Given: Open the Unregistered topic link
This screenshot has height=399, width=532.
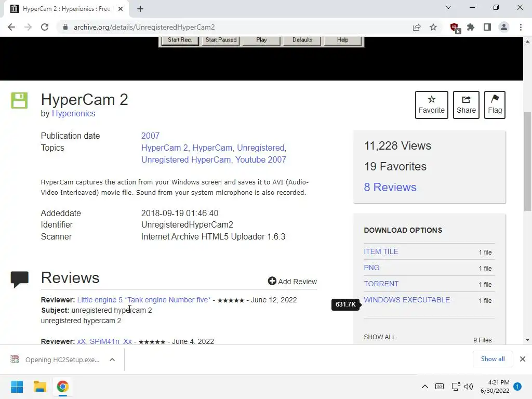Looking at the screenshot, I should pos(261,148).
